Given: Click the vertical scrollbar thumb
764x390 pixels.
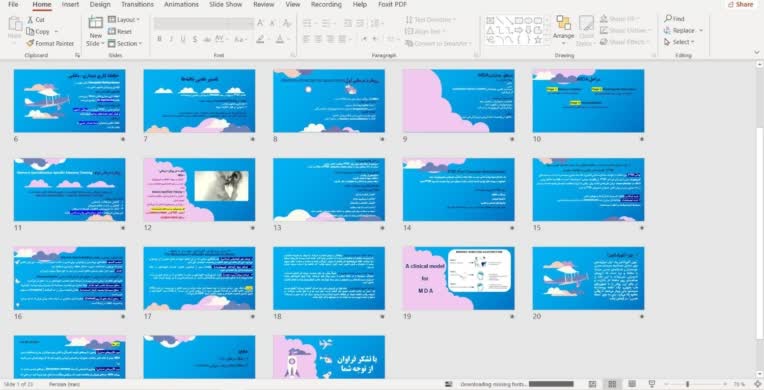Looking at the screenshot, I should point(759,233).
